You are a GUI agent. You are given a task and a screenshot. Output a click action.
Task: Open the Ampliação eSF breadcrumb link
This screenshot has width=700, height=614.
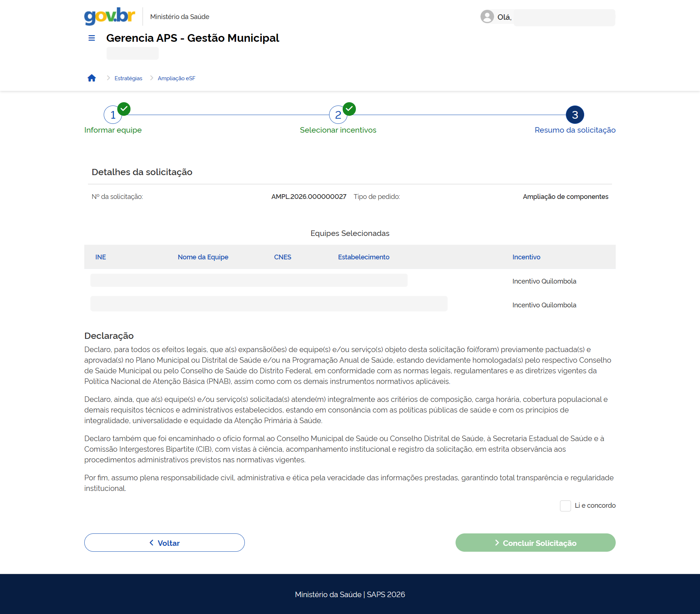pos(176,78)
